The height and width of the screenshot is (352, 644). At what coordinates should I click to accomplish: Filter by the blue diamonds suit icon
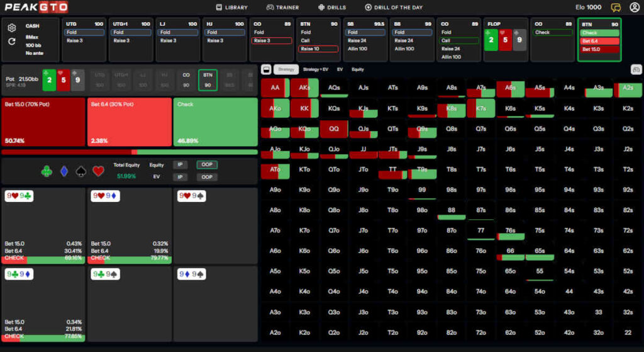pos(64,171)
